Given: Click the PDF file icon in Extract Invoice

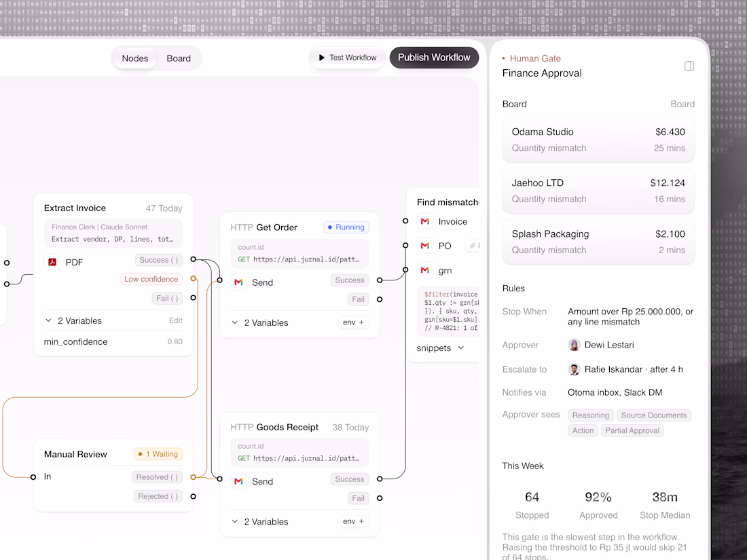Looking at the screenshot, I should point(52,262).
